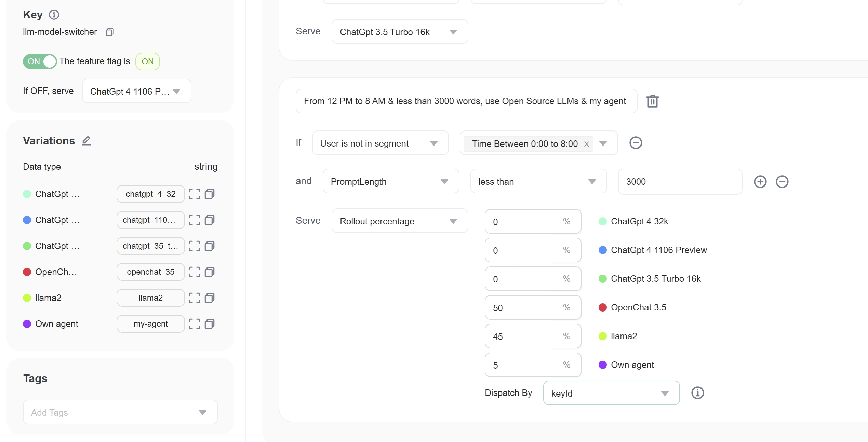Expand the llama2 variation value
This screenshot has width=868, height=442.
tap(195, 298)
